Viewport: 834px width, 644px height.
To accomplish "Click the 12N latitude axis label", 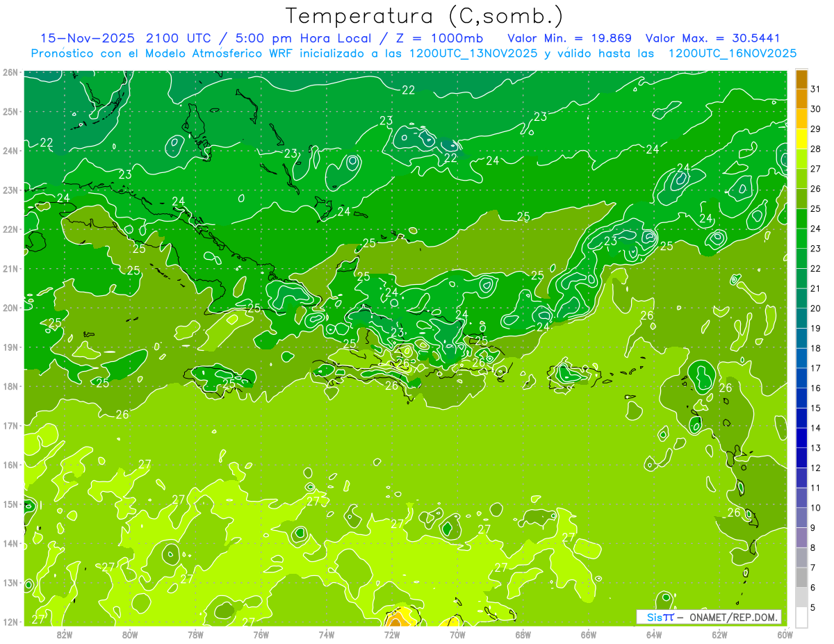I will 10,622.
